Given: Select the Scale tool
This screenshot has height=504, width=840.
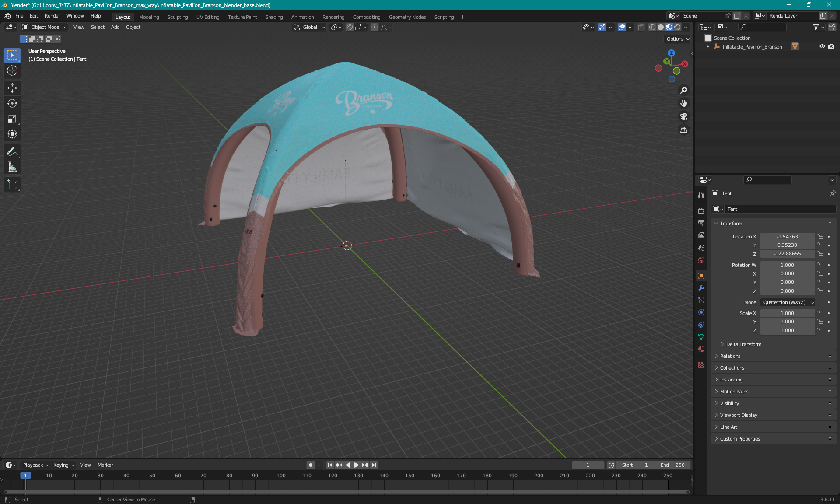Looking at the screenshot, I should coord(12,119).
